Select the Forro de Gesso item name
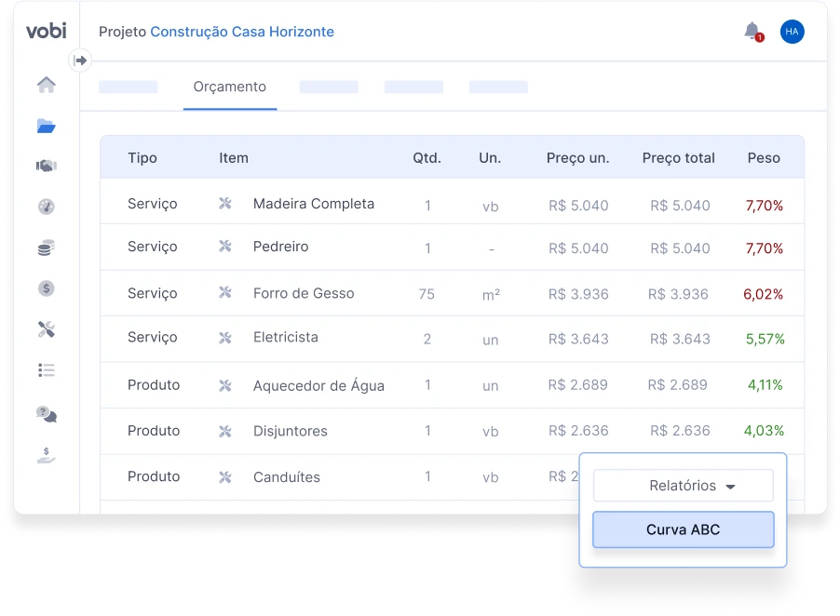 coord(304,293)
